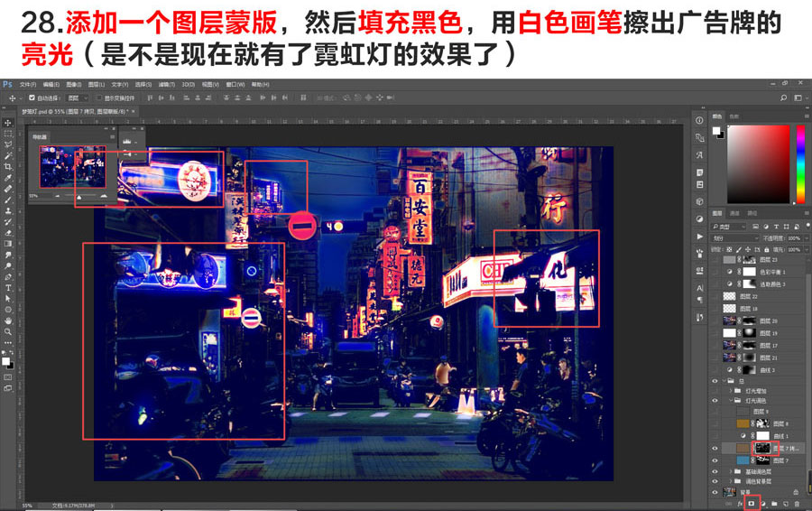Toggle visibility of 背景 layer

(x=715, y=491)
